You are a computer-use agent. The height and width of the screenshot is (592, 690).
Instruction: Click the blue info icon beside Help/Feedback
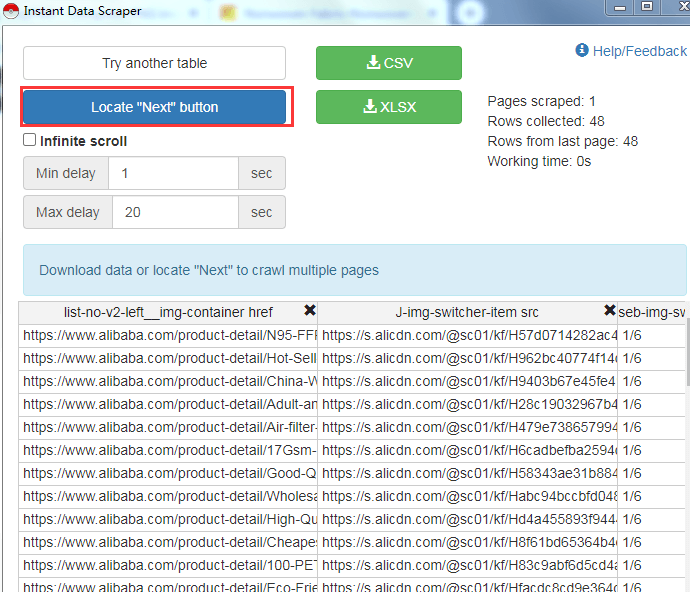point(582,50)
